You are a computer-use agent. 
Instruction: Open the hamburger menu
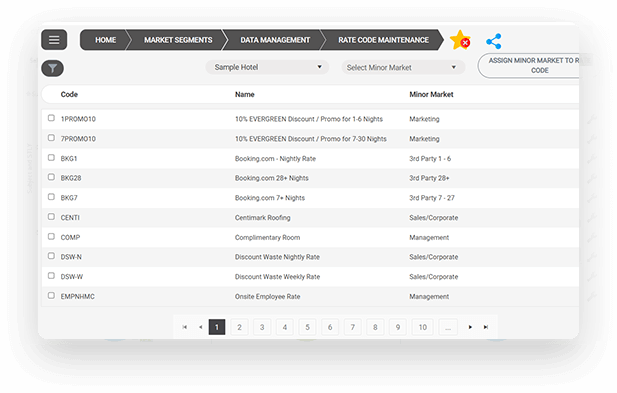[x=54, y=40]
